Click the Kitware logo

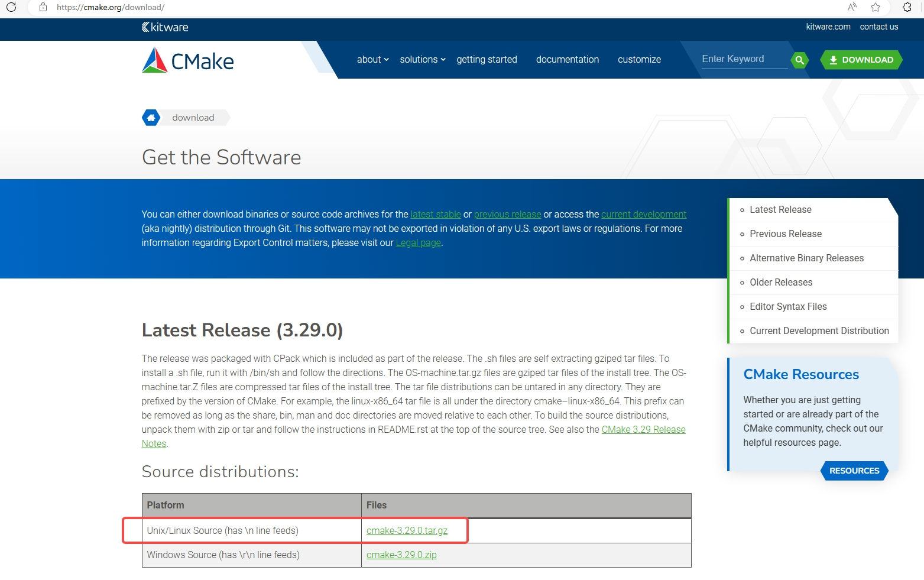pos(165,27)
